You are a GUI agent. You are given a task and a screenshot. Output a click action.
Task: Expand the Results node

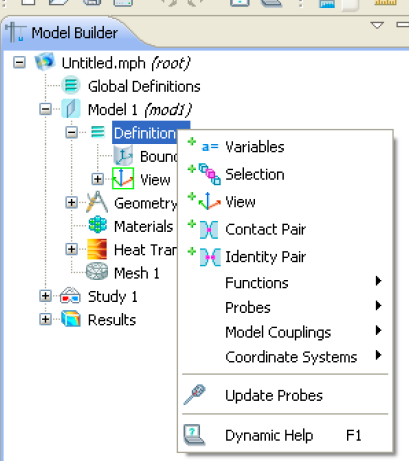pos(45,319)
